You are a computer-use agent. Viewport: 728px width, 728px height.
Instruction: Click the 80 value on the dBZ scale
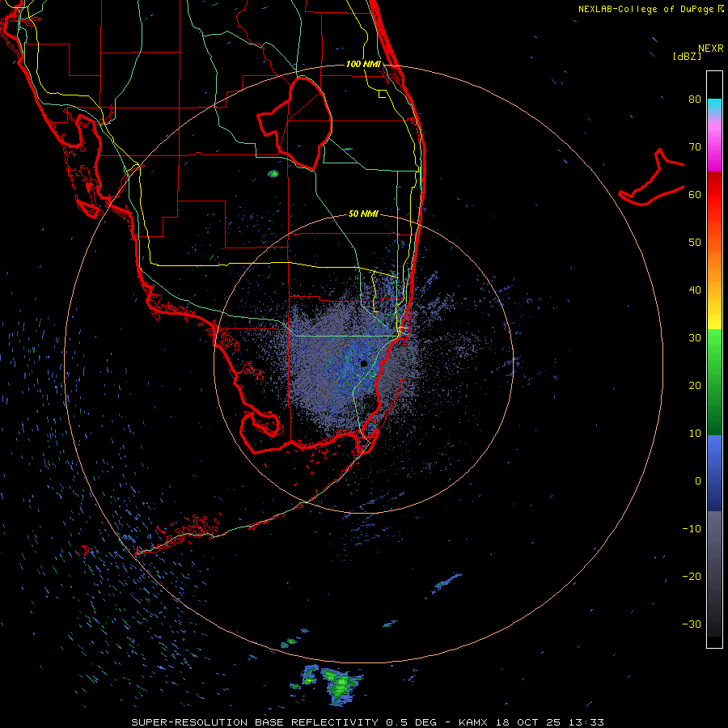[x=695, y=99]
